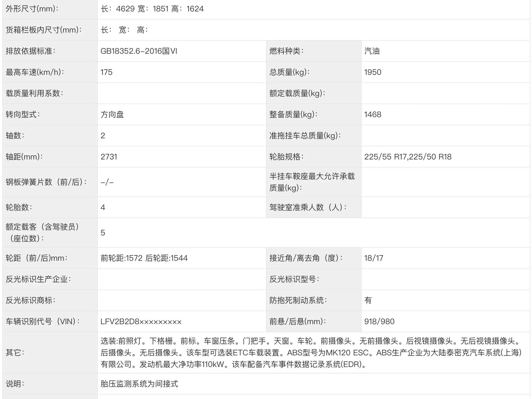Select the axle count value 2

[x=103, y=136]
